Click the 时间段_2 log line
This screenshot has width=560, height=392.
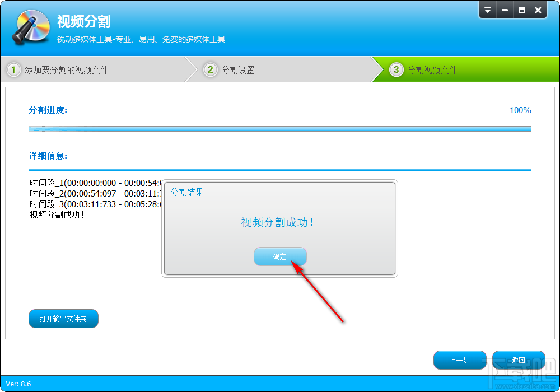click(96, 194)
